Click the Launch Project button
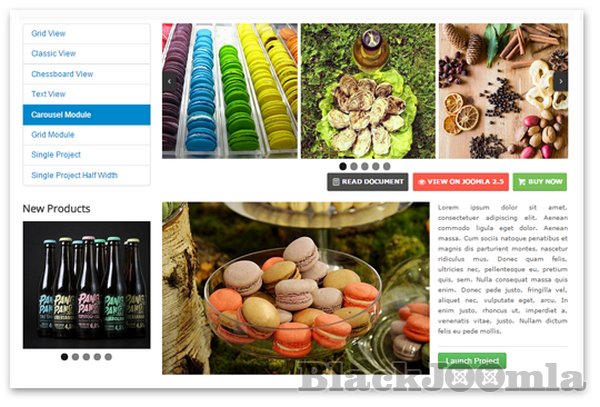Screen dimensions: 600x407 tap(472, 361)
